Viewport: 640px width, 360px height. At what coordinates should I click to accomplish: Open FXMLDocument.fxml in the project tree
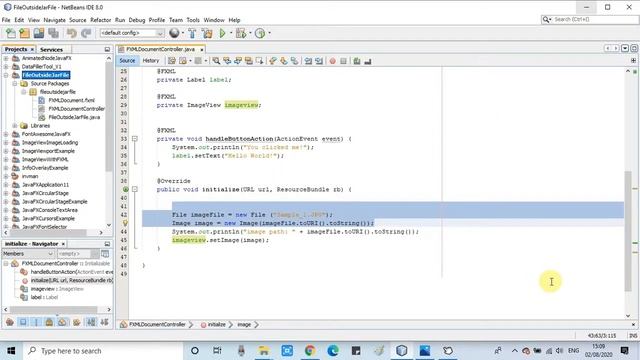point(71,100)
